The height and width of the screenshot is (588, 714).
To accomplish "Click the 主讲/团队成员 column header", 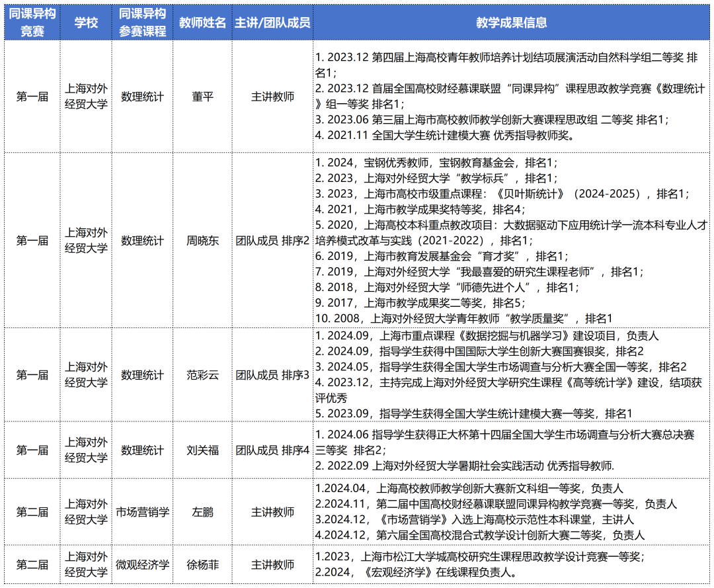I will (272, 22).
